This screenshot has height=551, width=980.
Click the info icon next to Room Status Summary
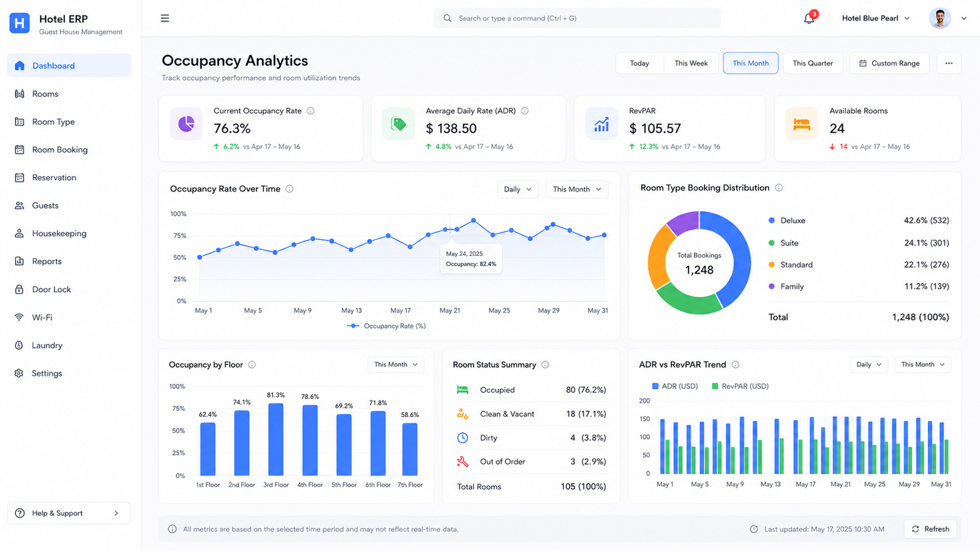(545, 364)
